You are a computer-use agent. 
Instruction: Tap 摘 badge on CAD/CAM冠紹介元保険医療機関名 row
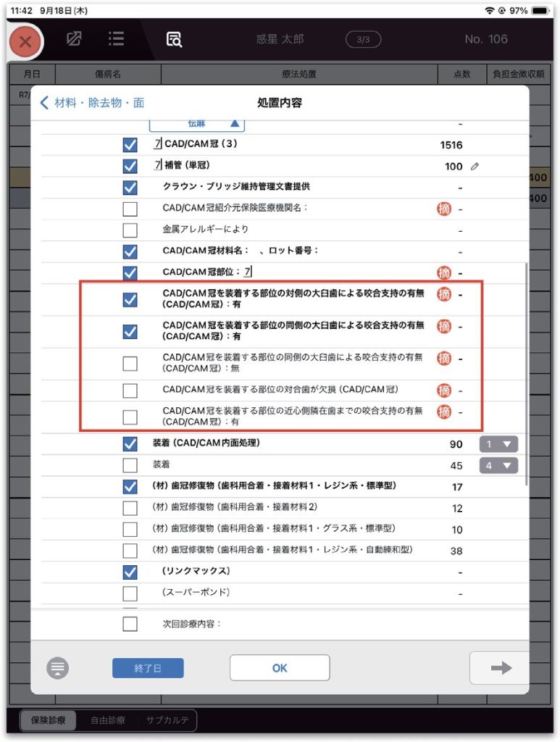pyautogui.click(x=443, y=209)
